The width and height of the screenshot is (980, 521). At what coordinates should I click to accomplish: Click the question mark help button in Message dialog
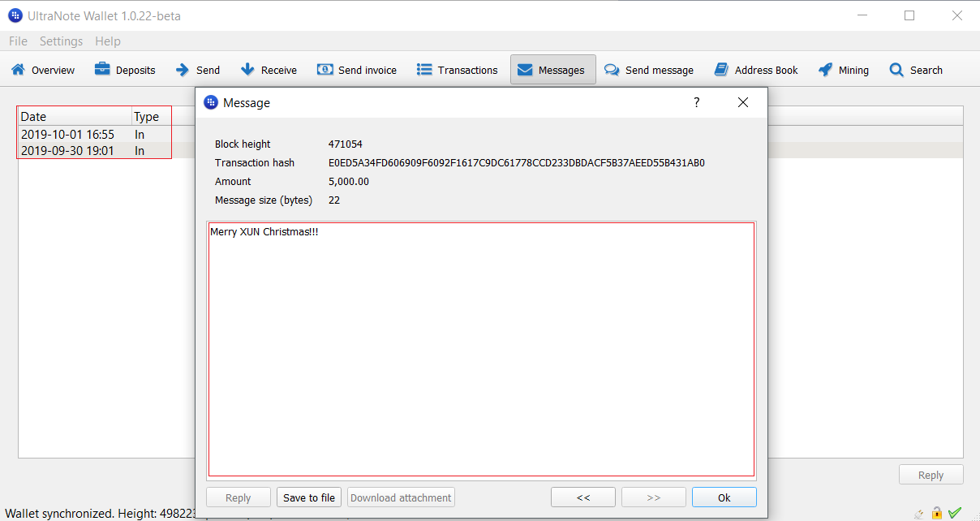[696, 102]
